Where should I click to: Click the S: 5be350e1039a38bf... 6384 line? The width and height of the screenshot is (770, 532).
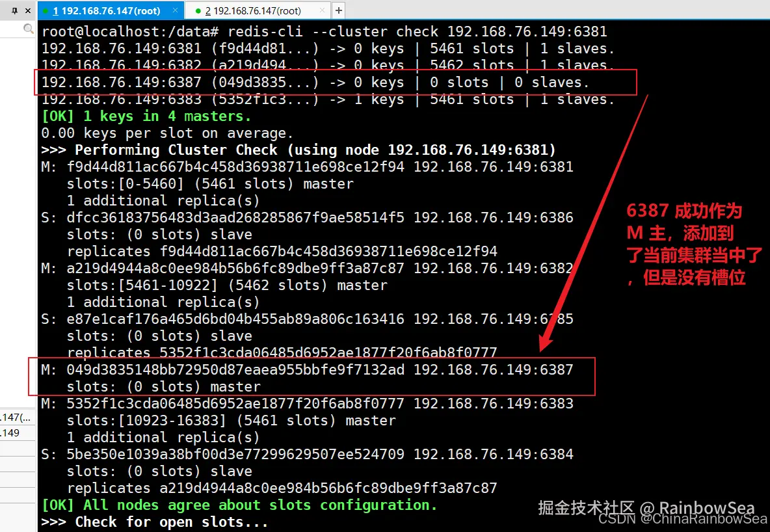tap(308, 454)
